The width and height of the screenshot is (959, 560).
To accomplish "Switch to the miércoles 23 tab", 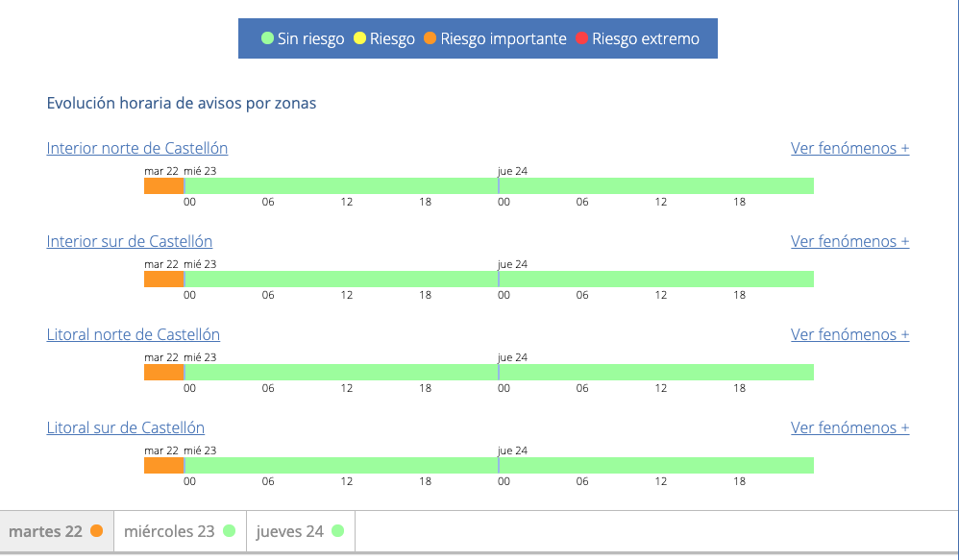I will 169,531.
